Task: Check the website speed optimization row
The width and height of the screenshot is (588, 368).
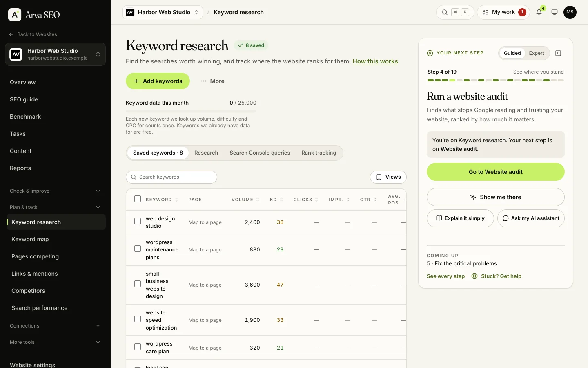Action: 138,319
